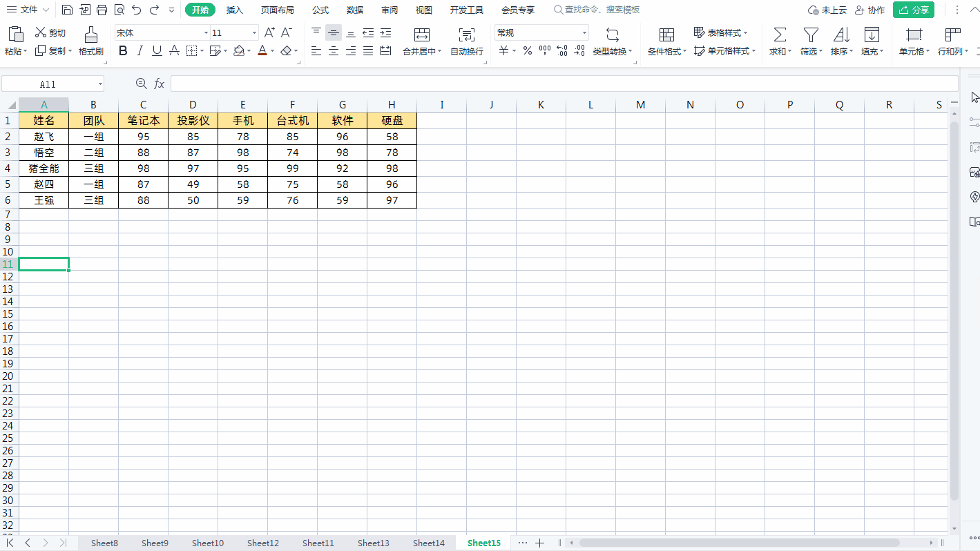Image resolution: width=980 pixels, height=551 pixels.
Task: Apply cell borders icon
Action: coord(191,50)
